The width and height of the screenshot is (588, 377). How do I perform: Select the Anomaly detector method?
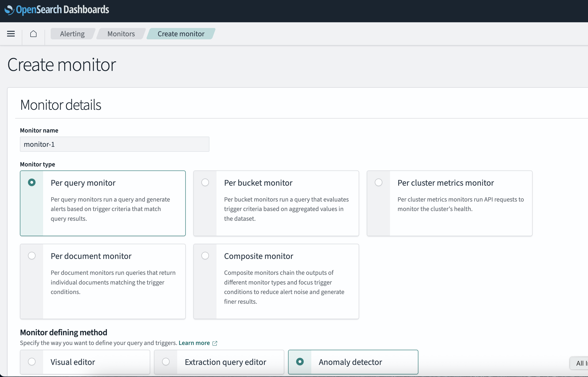click(x=300, y=362)
